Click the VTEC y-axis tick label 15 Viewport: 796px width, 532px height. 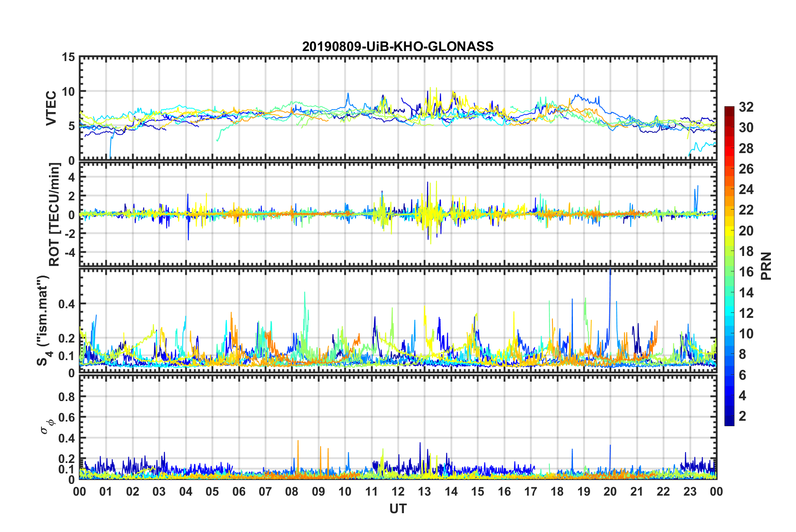[69, 57]
